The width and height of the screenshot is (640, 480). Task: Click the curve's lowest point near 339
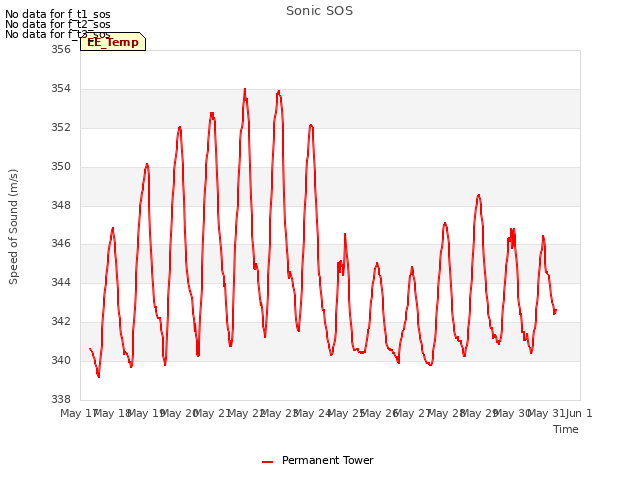tap(99, 376)
